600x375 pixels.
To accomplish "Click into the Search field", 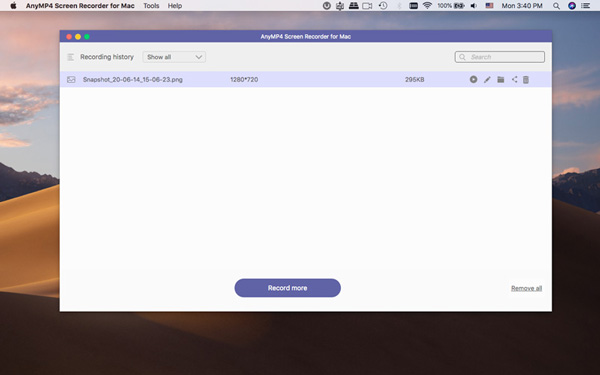I will pyautogui.click(x=500, y=57).
